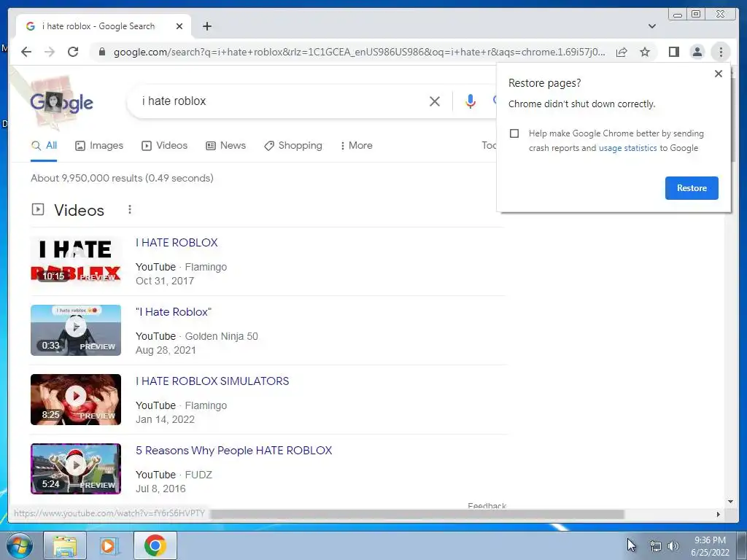
Task: Open the Windows Start menu
Action: [x=20, y=545]
